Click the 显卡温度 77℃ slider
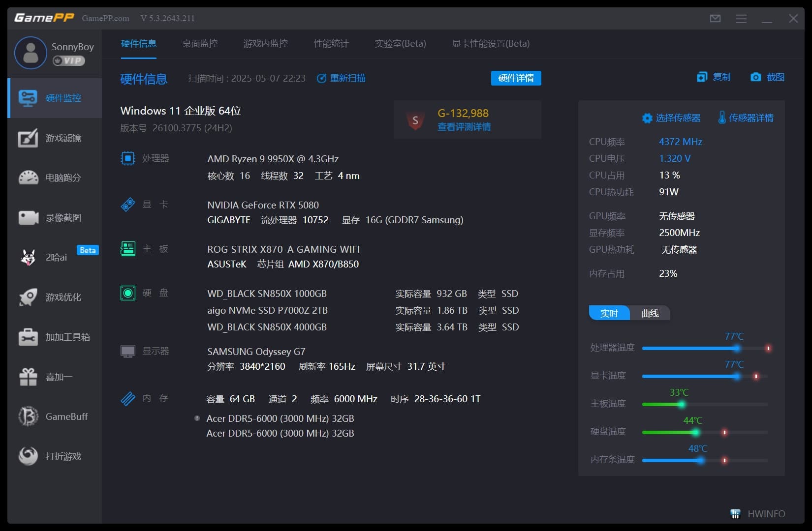Viewport: 812px width, 531px height. click(705, 376)
